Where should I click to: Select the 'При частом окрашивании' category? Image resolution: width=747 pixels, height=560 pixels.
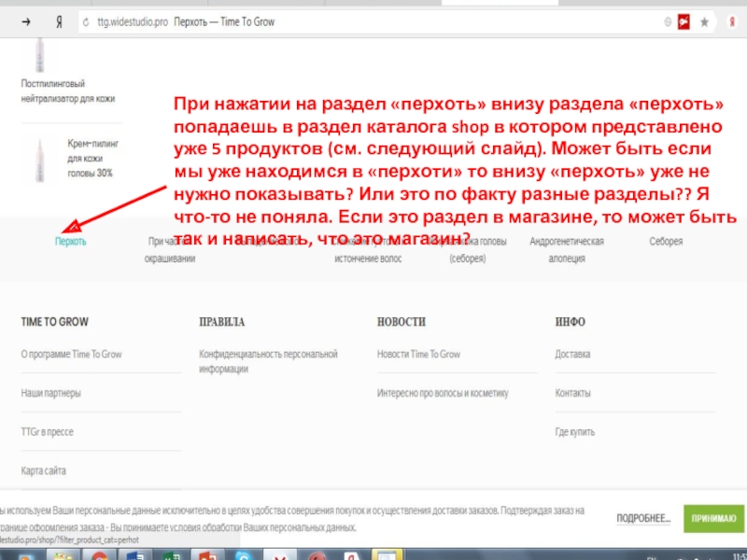coord(170,249)
